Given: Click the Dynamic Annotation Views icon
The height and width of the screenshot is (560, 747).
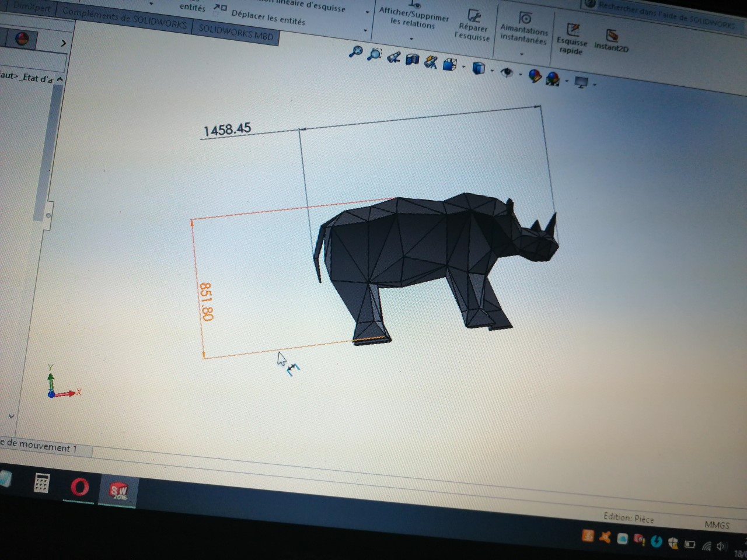Looking at the screenshot, I should [x=431, y=61].
